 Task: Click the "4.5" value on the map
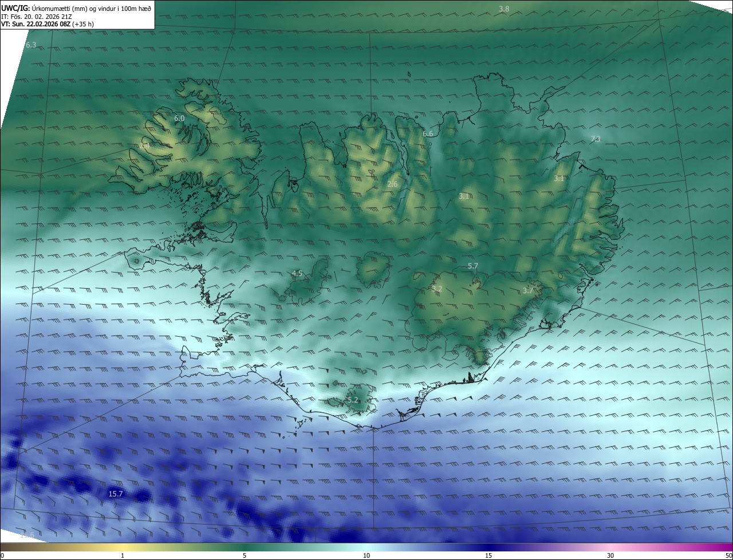coord(297,273)
